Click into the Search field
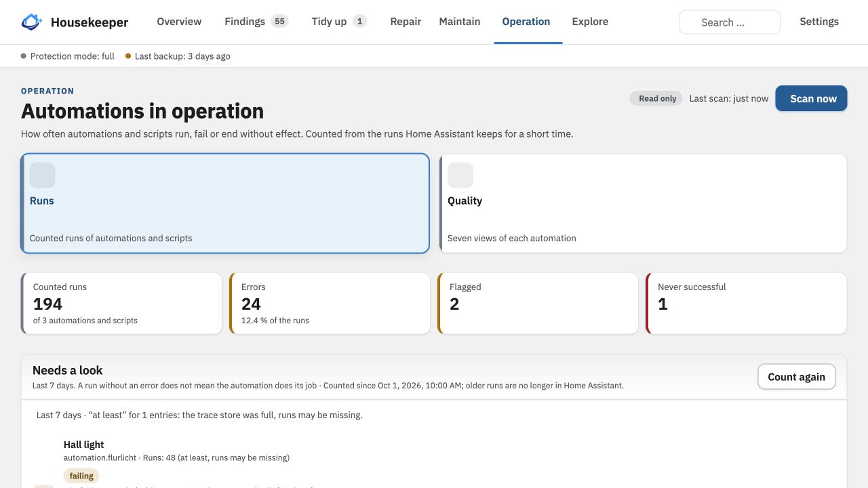 pyautogui.click(x=730, y=22)
